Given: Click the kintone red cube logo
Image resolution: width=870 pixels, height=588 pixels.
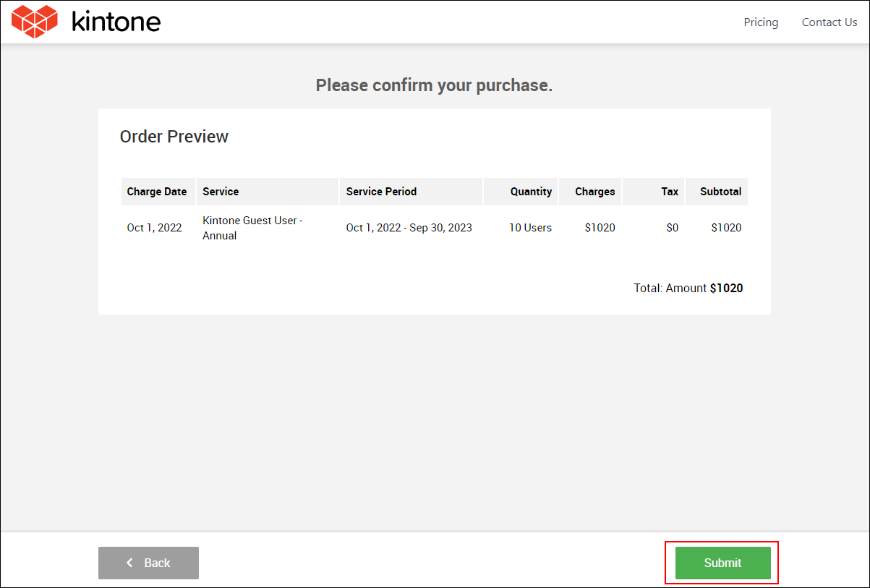Looking at the screenshot, I should (34, 22).
